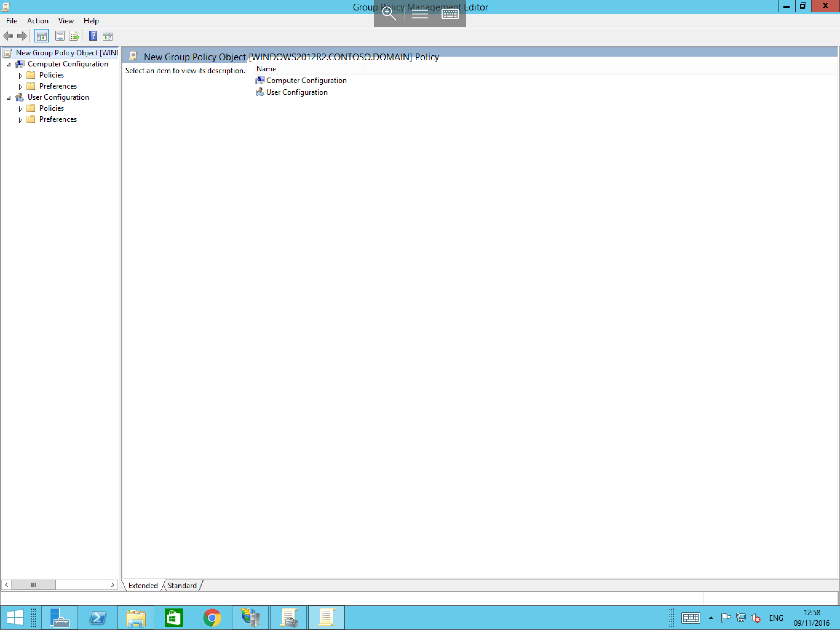The width and height of the screenshot is (840, 630).
Task: Click the Forward arrow toolbar button
Action: pos(22,36)
